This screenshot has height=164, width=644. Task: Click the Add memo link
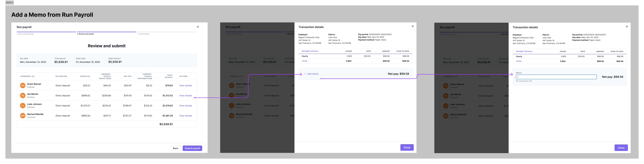coord(313,74)
